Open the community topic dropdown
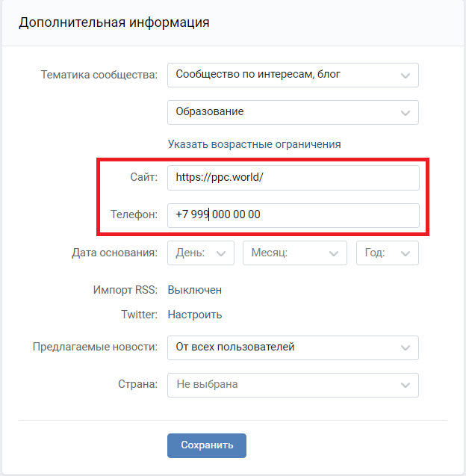Viewport: 466px width, 476px height. point(293,75)
